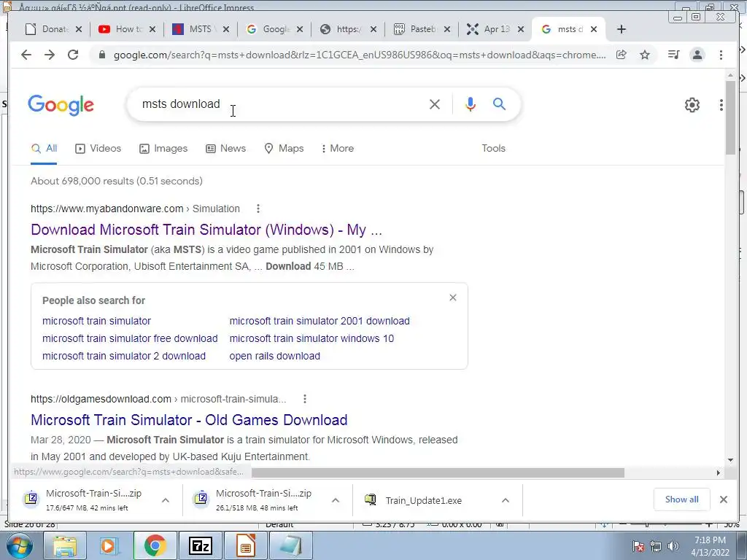Image resolution: width=747 pixels, height=560 pixels.
Task: Submit search with the magnifier icon
Action: point(499,104)
